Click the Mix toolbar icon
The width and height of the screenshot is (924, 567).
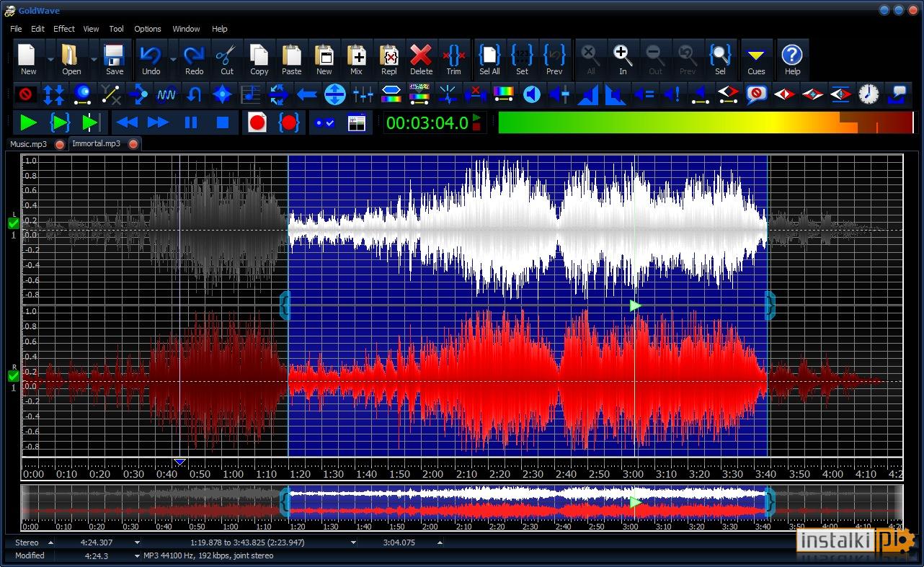356,59
